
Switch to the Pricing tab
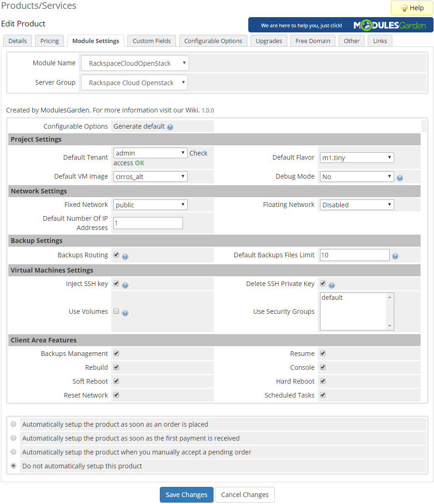pos(49,41)
